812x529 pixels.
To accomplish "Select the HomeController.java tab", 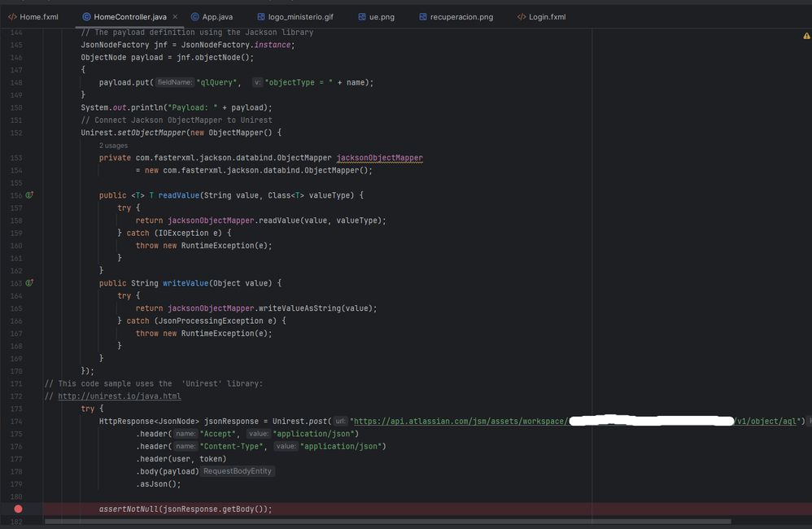I will pyautogui.click(x=130, y=17).
